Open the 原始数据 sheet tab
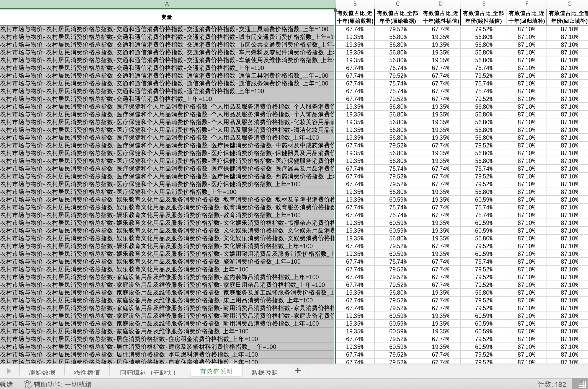 coord(42,372)
